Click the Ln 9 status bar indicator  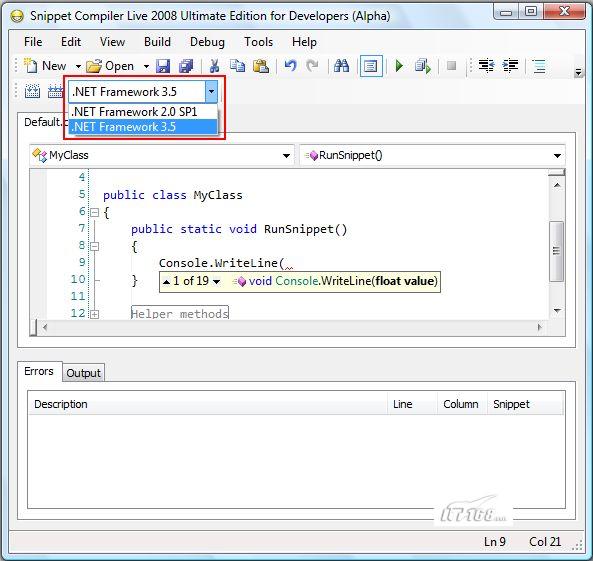495,542
